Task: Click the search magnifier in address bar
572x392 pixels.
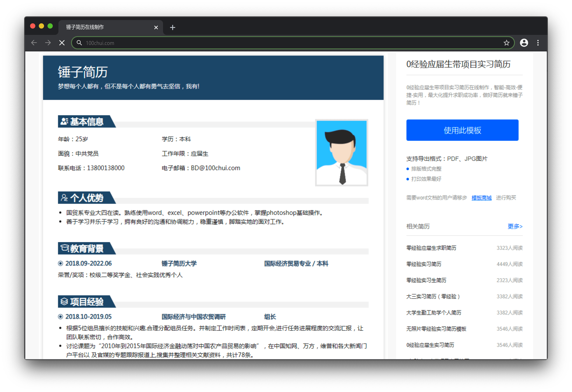Action: click(79, 43)
